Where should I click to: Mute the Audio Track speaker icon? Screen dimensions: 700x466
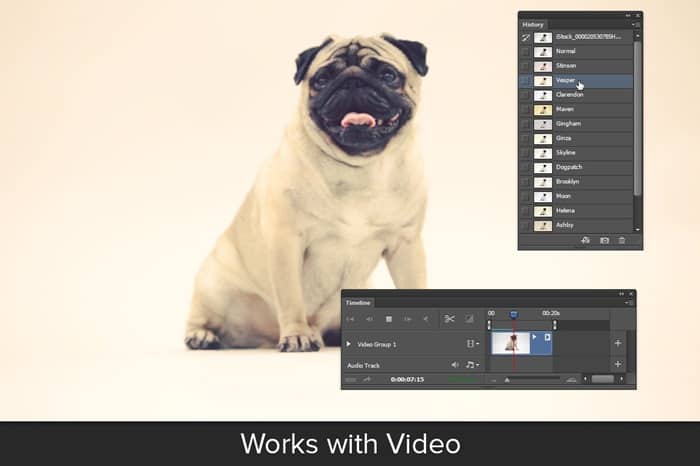tap(454, 365)
